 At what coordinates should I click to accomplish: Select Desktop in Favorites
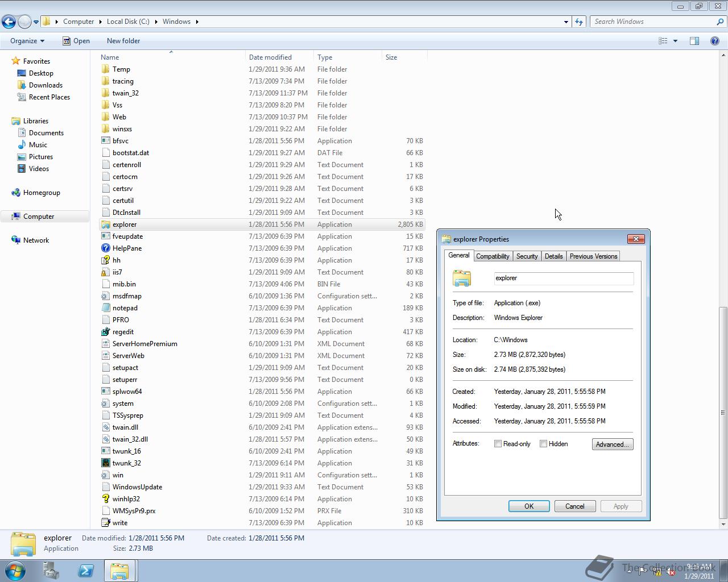[41, 73]
